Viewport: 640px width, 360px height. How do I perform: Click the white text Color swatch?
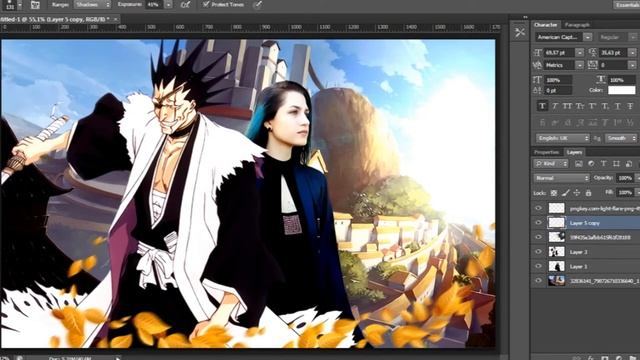pos(622,90)
